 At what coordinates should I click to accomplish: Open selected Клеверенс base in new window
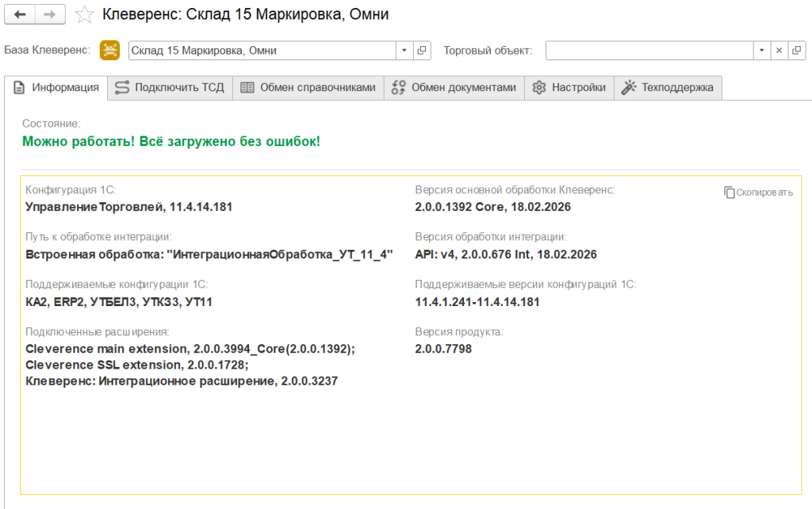point(422,50)
